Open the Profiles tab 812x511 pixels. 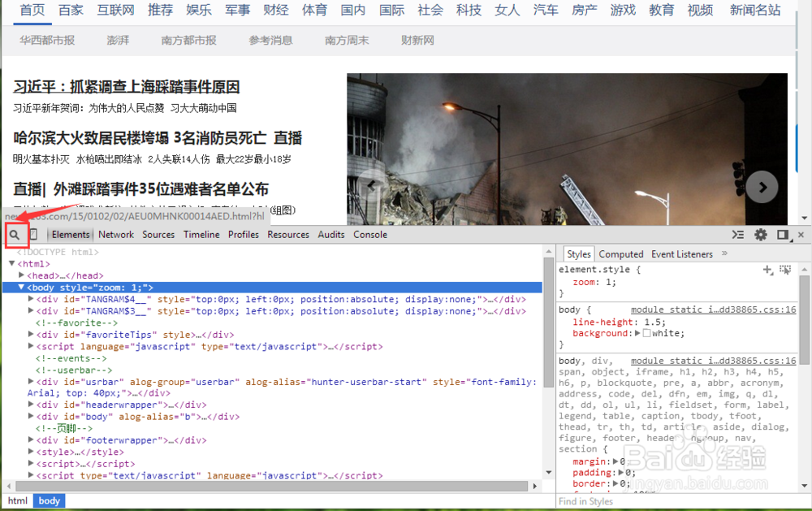click(x=244, y=235)
